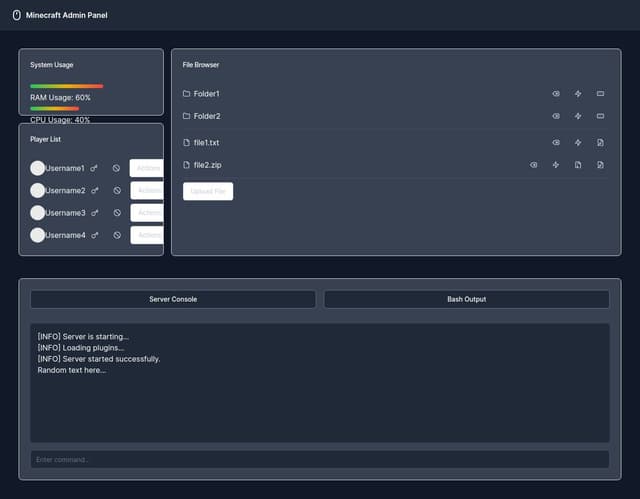Click Username2's avatar circle
This screenshot has width=640, height=499.
point(38,191)
